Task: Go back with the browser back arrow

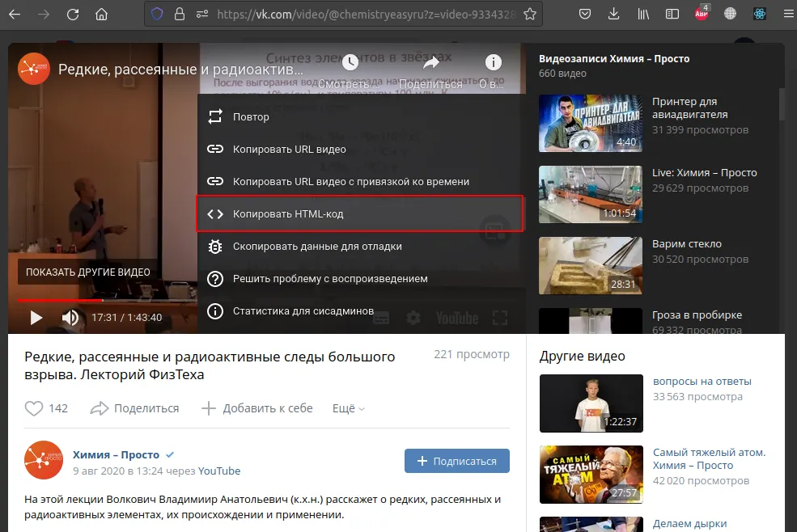Action: pyautogui.click(x=15, y=15)
